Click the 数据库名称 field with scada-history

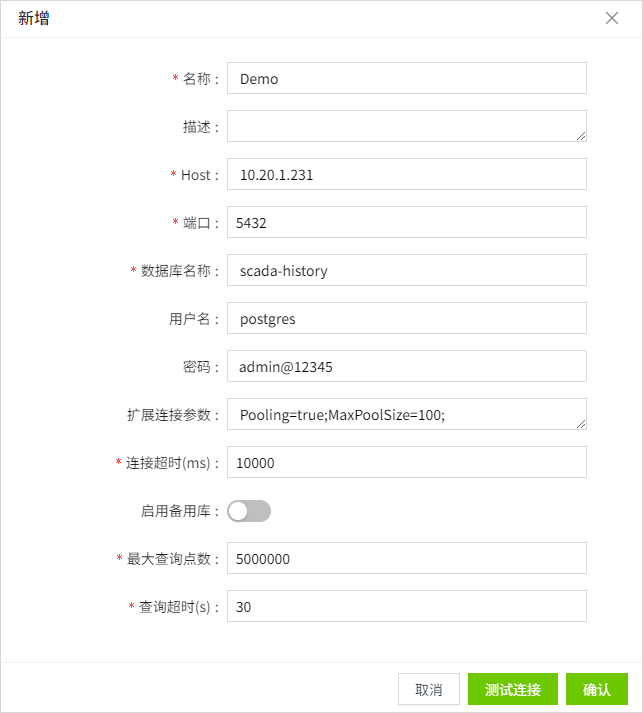click(x=406, y=270)
